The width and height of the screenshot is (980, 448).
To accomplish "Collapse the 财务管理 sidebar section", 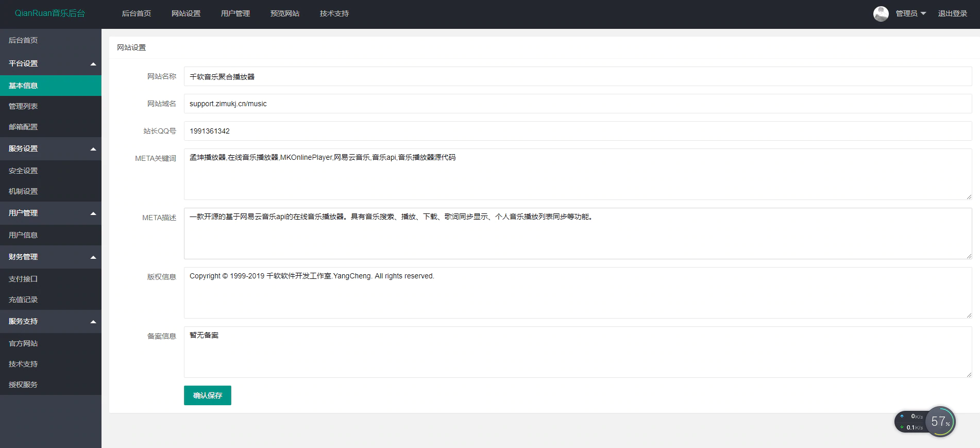I will 50,257.
